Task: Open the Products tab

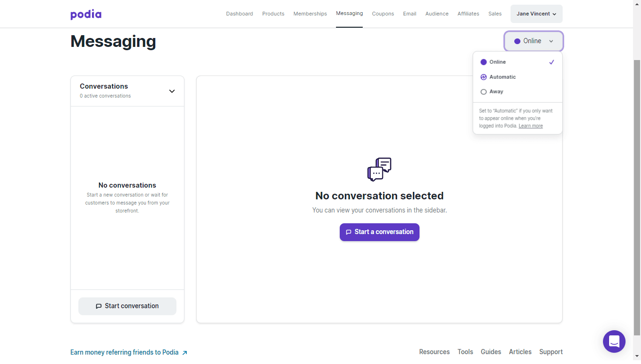Action: coord(273,14)
